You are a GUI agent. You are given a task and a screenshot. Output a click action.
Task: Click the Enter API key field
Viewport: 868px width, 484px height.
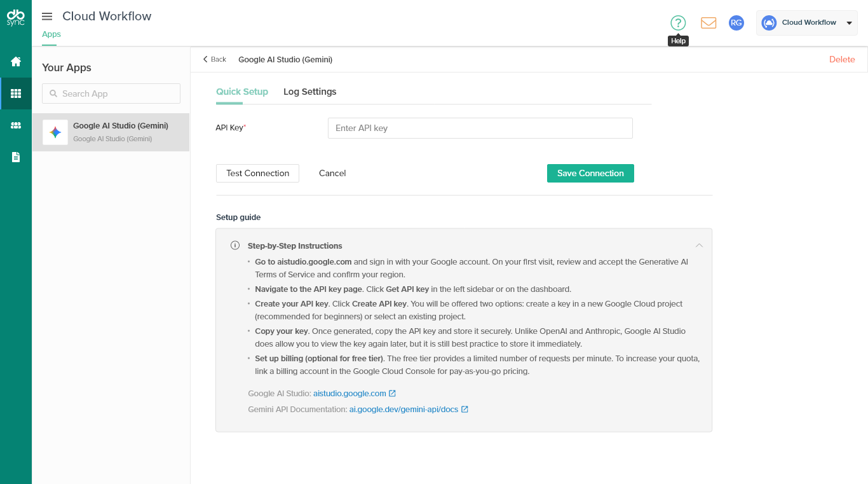click(x=480, y=128)
